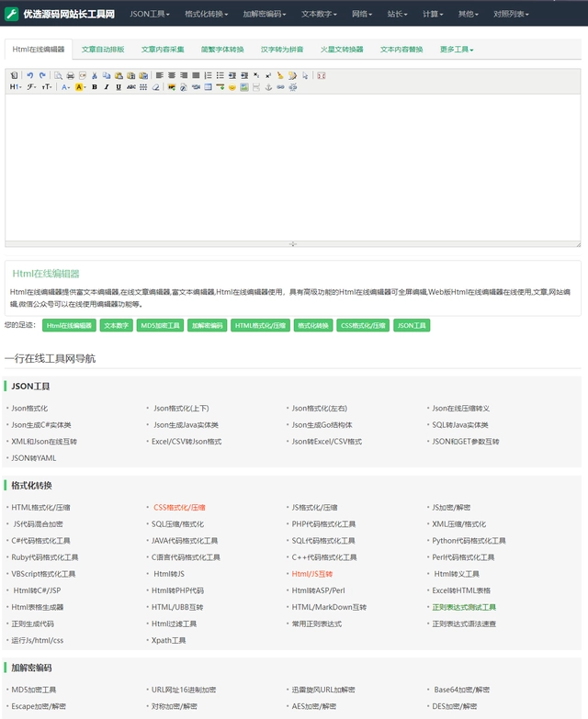The width and height of the screenshot is (588, 719).
Task: Click the green MD5加密工具 button
Action: (160, 325)
